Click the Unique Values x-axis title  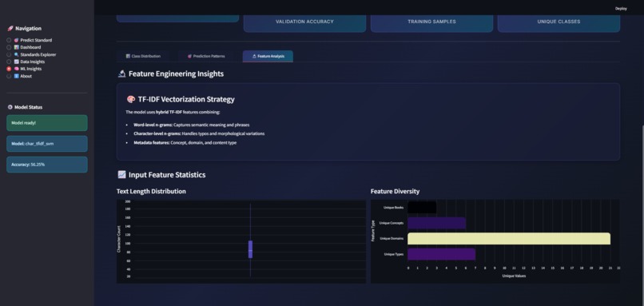(x=514, y=276)
